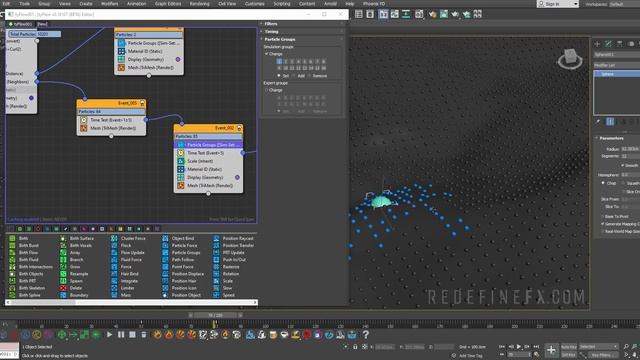This screenshot has height=360, width=640.
Task: Select the Flock operator icon
Action: tap(114, 245)
